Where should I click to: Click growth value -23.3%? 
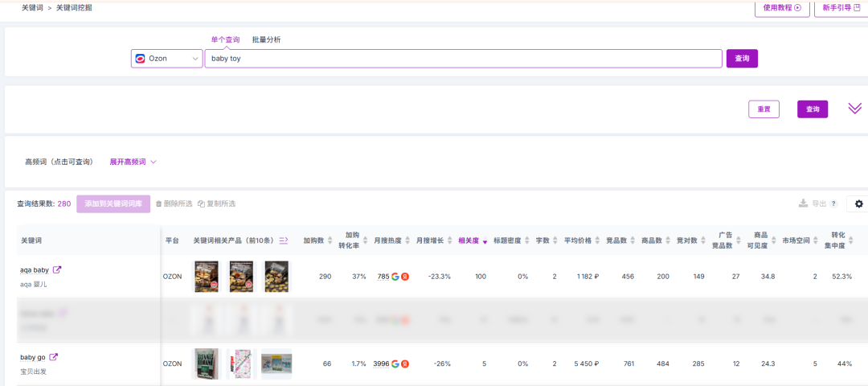pos(440,277)
